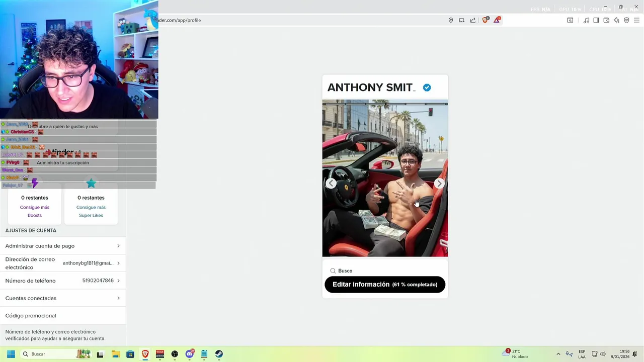Open Número de teléfono setting
This screenshot has width=644, height=362.
[x=63, y=281]
